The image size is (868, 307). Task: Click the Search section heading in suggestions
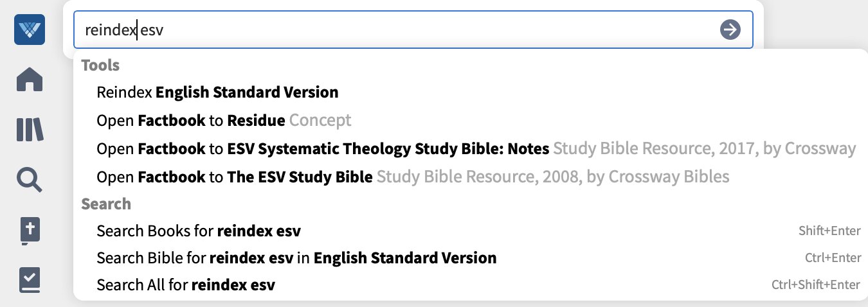tap(106, 204)
